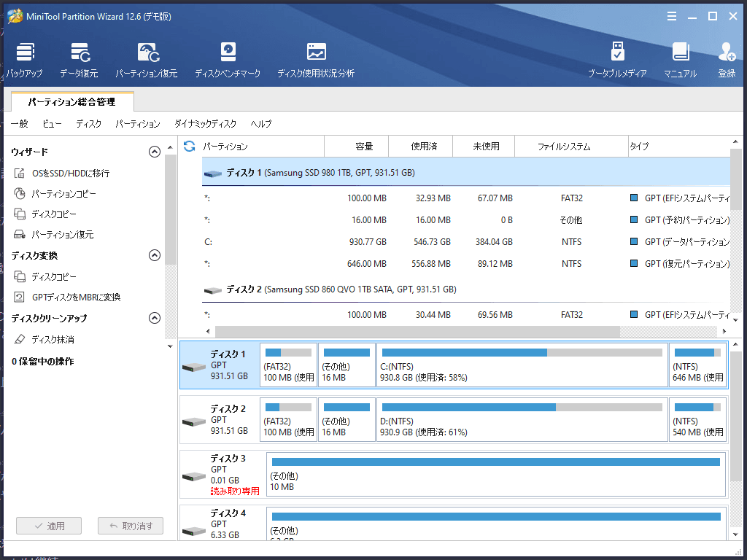The height and width of the screenshot is (560, 747).
Task: Click OSをSSD/HDDに移行 wizard link
Action: point(70,174)
